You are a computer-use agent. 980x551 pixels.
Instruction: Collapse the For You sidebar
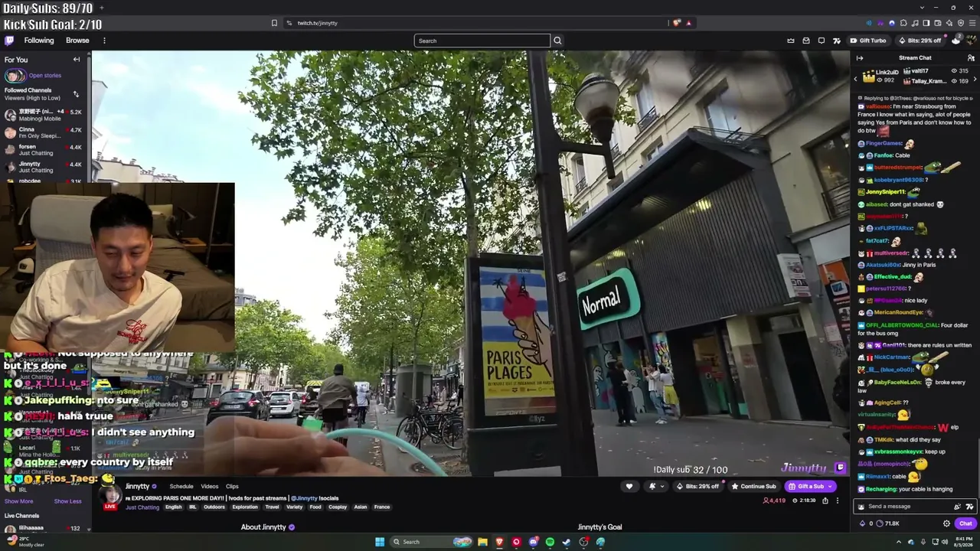pos(77,60)
